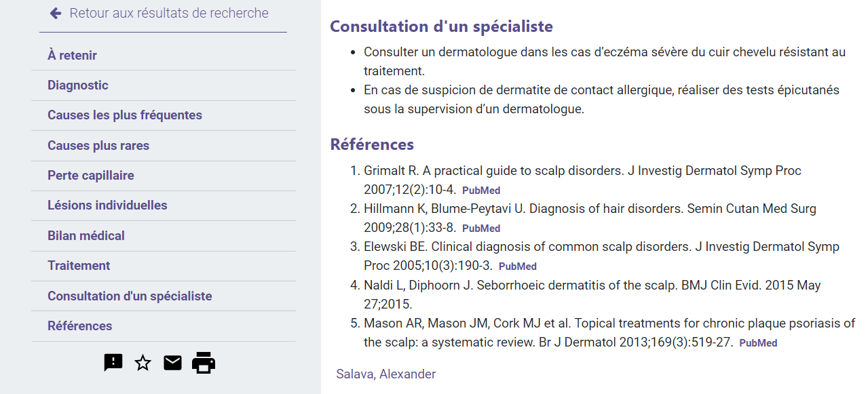Open PubMed link for Grimalt reference
This screenshot has width=868, height=394.
[481, 191]
